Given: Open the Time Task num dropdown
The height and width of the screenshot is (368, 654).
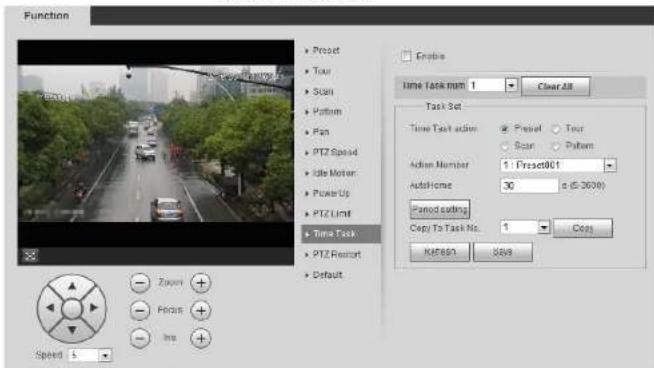Looking at the screenshot, I should (x=511, y=86).
